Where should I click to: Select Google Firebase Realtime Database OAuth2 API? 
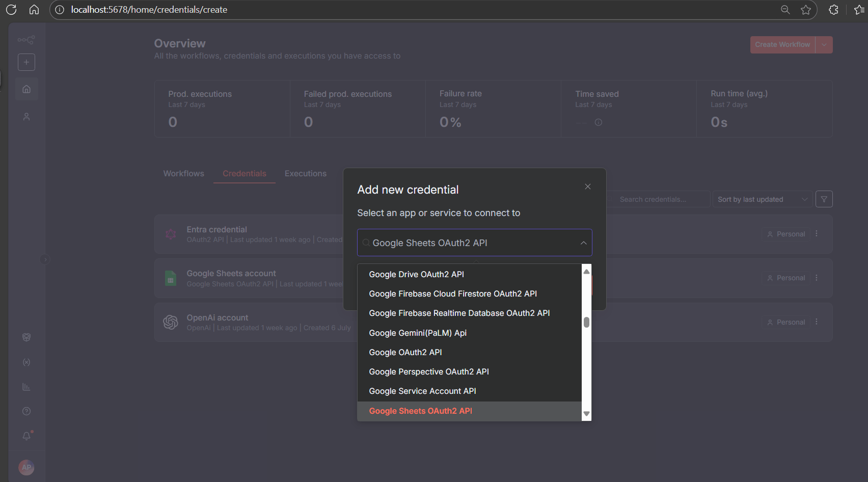469,313
